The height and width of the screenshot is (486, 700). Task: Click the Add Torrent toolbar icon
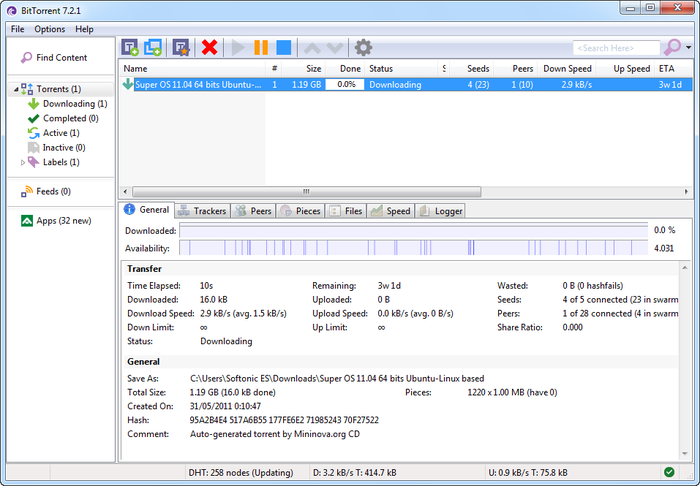(x=130, y=47)
